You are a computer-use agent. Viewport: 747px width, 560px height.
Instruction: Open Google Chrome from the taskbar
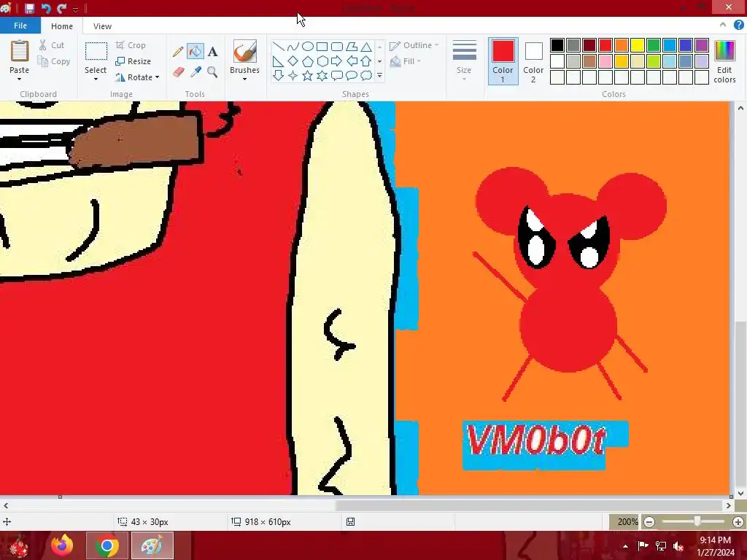pyautogui.click(x=107, y=545)
